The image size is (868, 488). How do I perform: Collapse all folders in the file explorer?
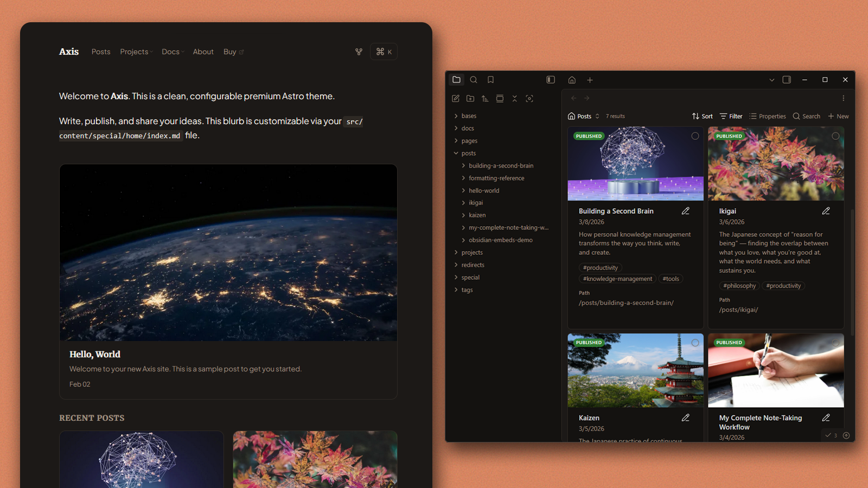coord(515,99)
